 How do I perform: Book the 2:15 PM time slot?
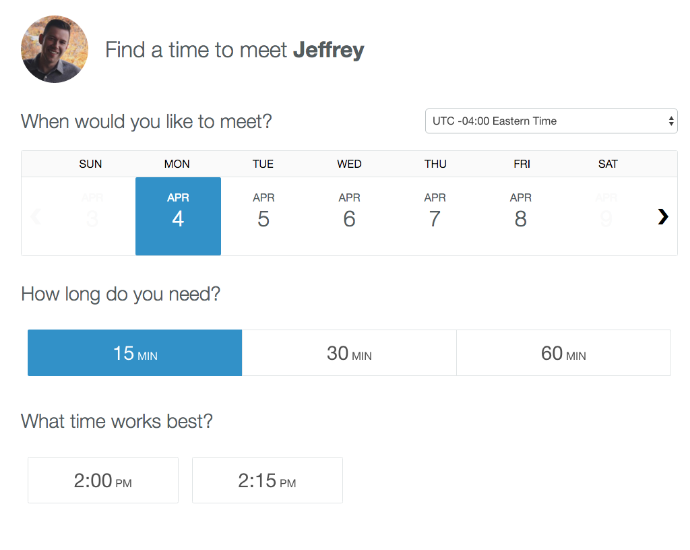(x=267, y=481)
